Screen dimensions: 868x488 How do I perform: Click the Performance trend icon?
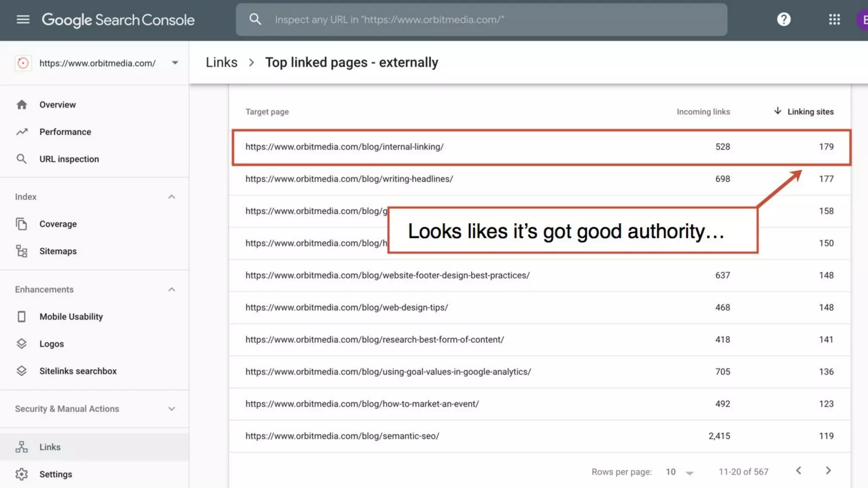pos(22,132)
